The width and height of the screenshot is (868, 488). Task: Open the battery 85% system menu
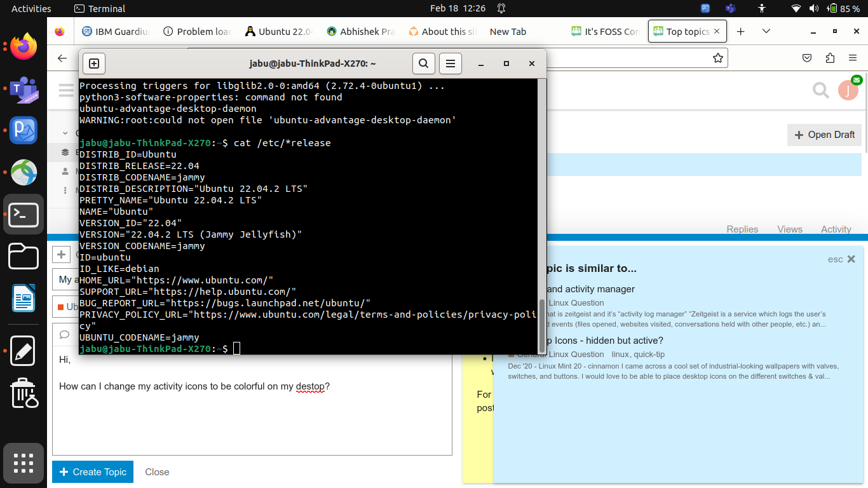pos(843,8)
